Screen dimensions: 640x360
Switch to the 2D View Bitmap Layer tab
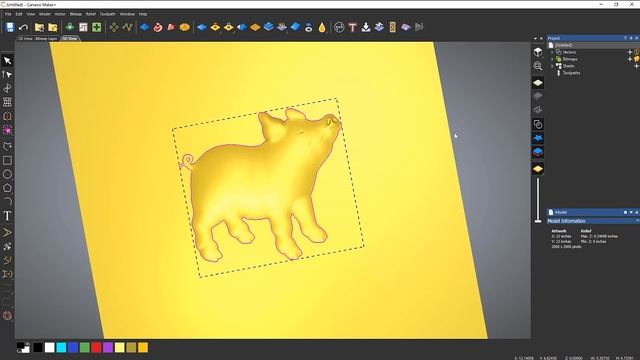pyautogui.click(x=38, y=38)
